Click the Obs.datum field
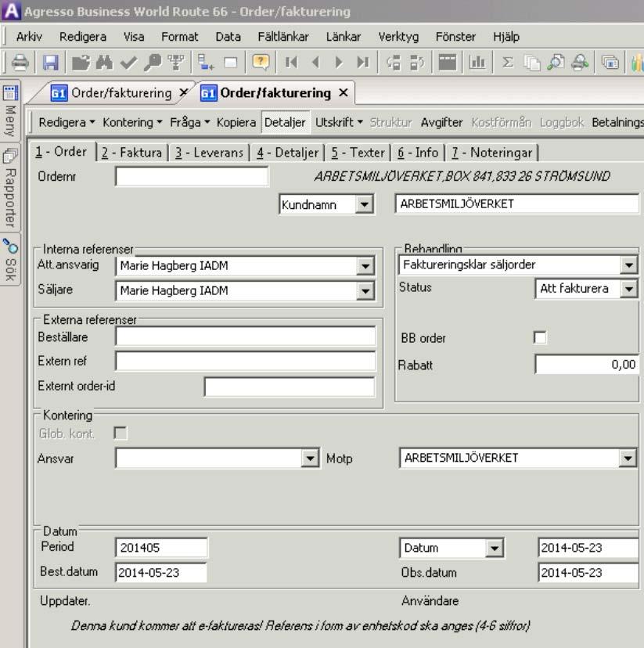The height and width of the screenshot is (648, 644). click(x=588, y=573)
